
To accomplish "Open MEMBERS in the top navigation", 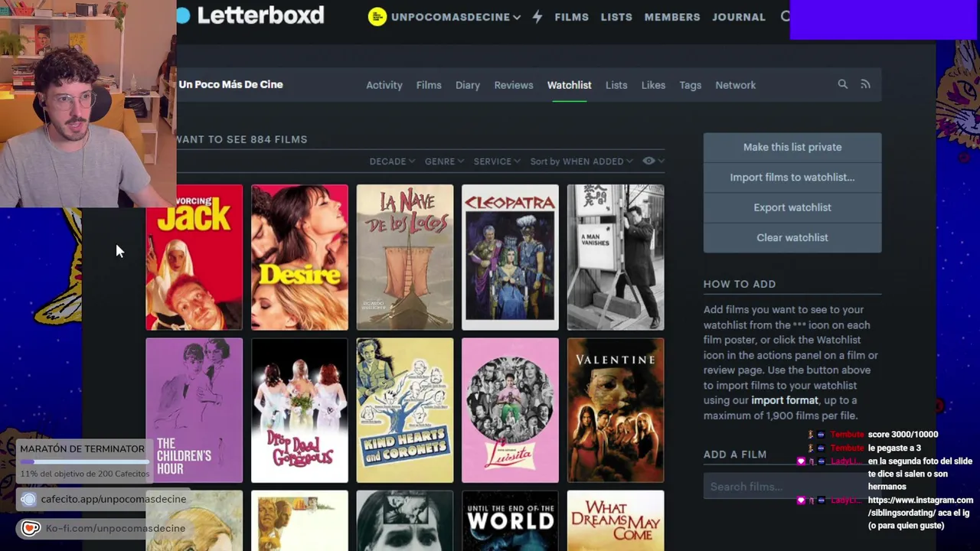I will 672,17.
